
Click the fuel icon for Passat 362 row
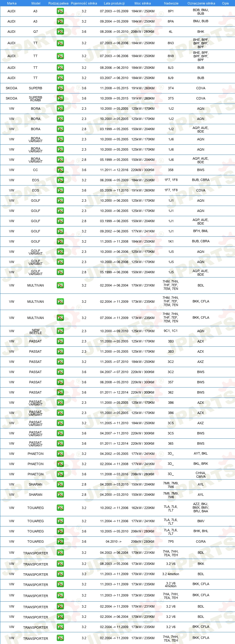(x=60, y=392)
